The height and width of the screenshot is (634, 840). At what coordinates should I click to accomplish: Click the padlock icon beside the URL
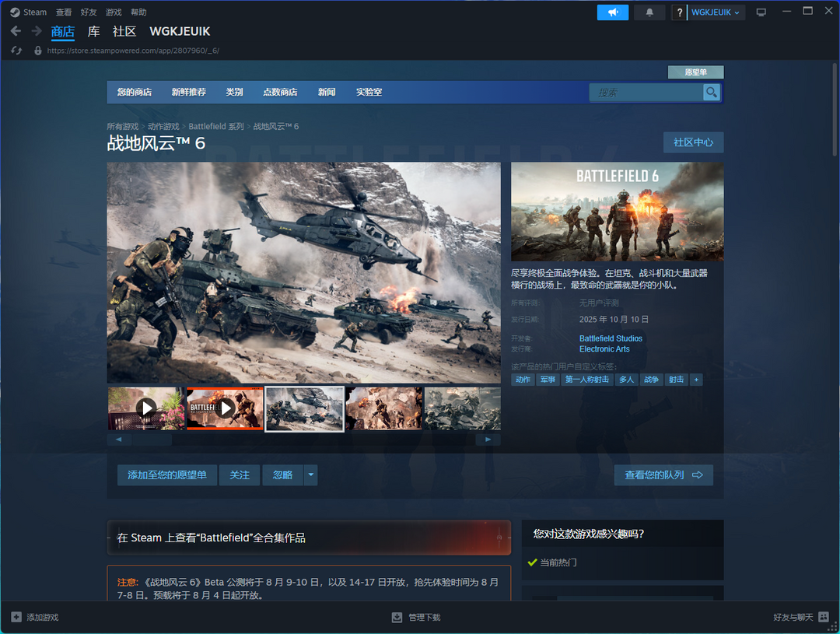37,51
